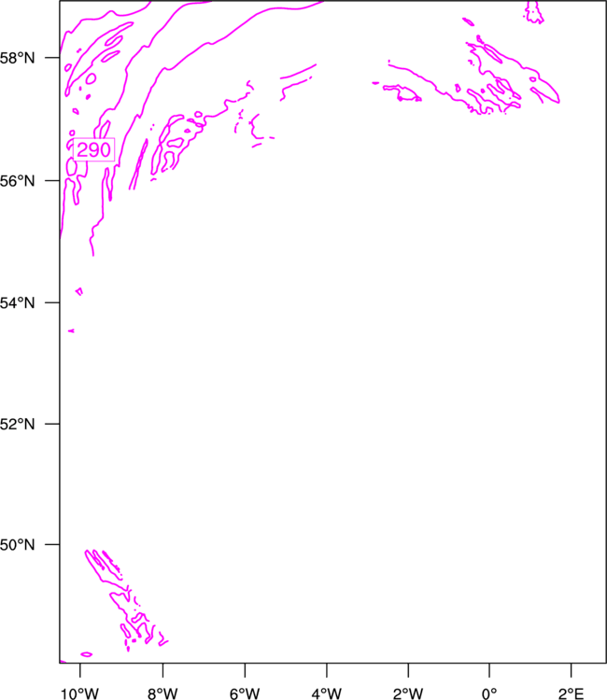The image size is (607, 700).
Task: Click the 6°W longitude label
Action: click(x=245, y=693)
